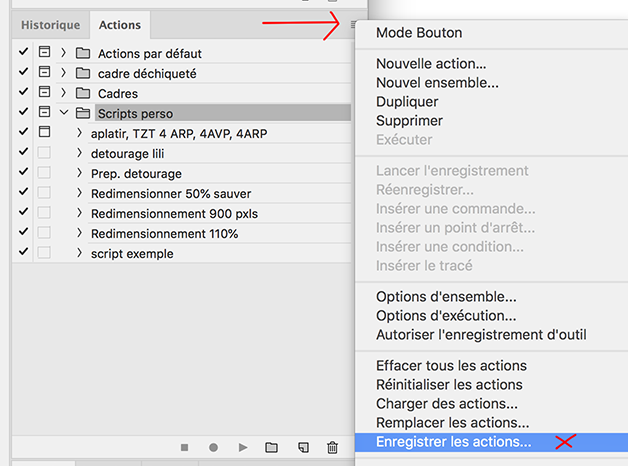
Task: Click open folder icon of Scripts perso
Action: tap(83, 113)
